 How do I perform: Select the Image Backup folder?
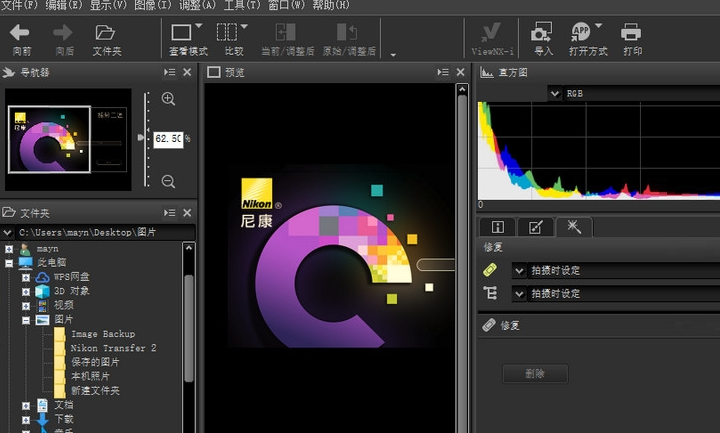(x=103, y=334)
